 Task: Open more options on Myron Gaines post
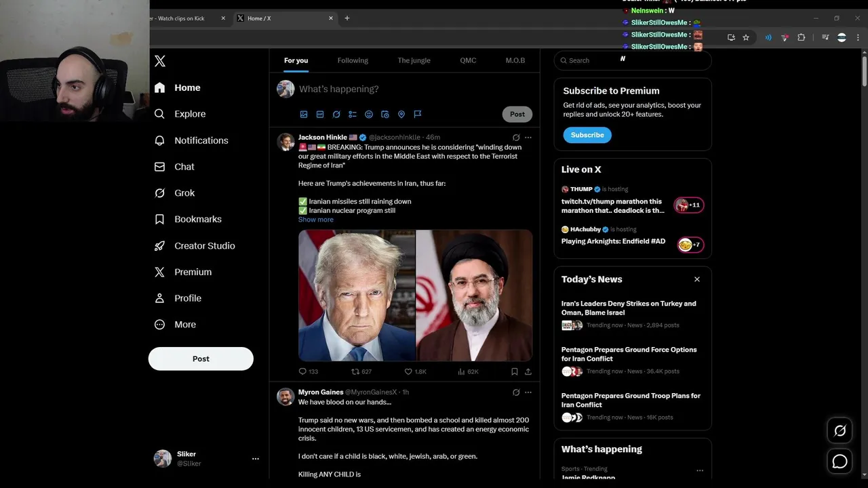coord(528,392)
